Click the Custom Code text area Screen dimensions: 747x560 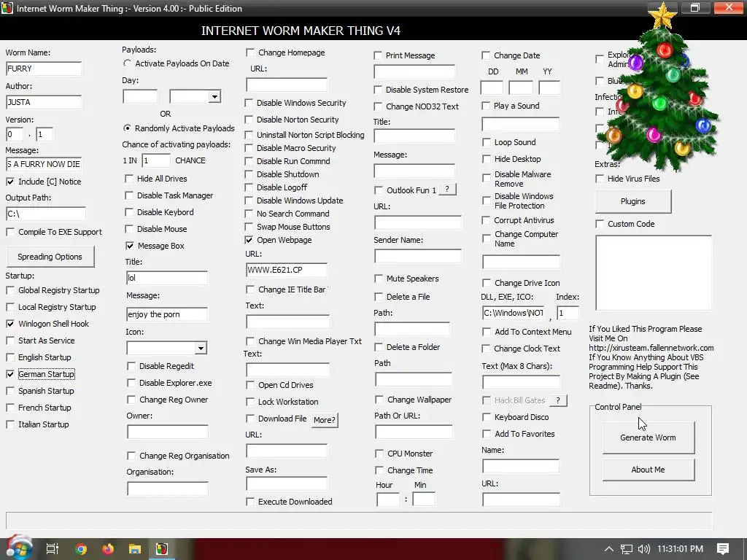654,273
